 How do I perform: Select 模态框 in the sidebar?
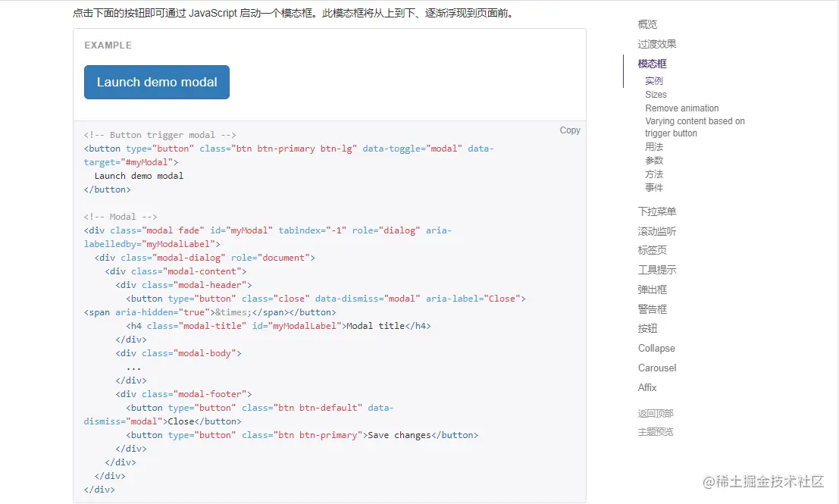[x=653, y=64]
